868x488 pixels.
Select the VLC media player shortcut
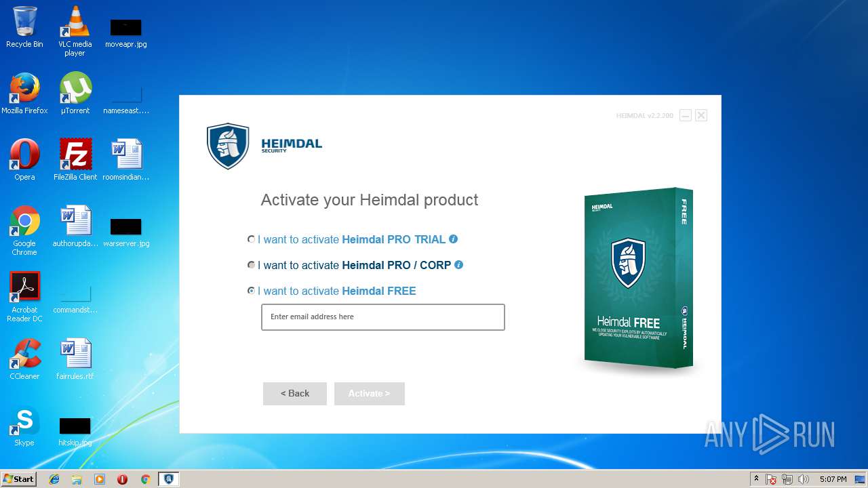[x=75, y=30]
